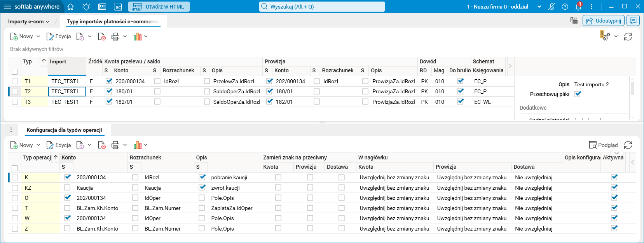Refresh the upper import types table

point(628,37)
